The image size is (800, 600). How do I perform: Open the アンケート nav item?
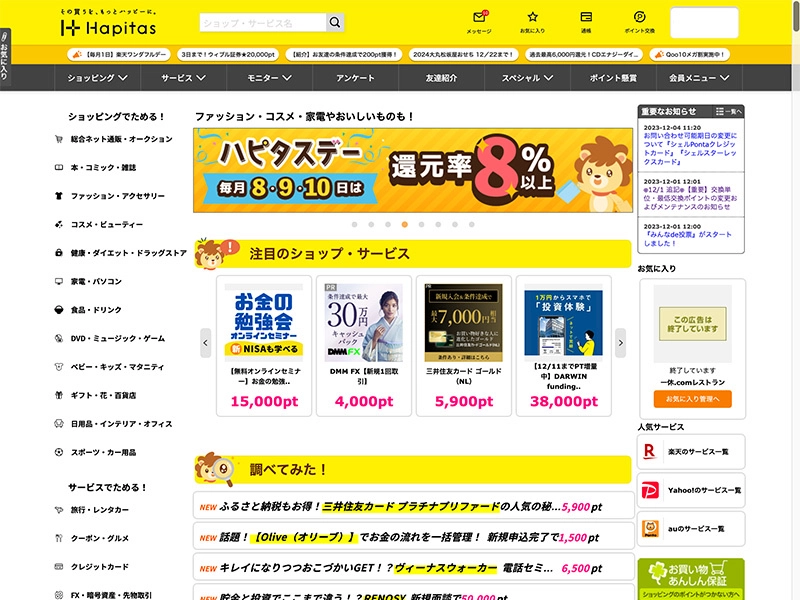coord(356,78)
